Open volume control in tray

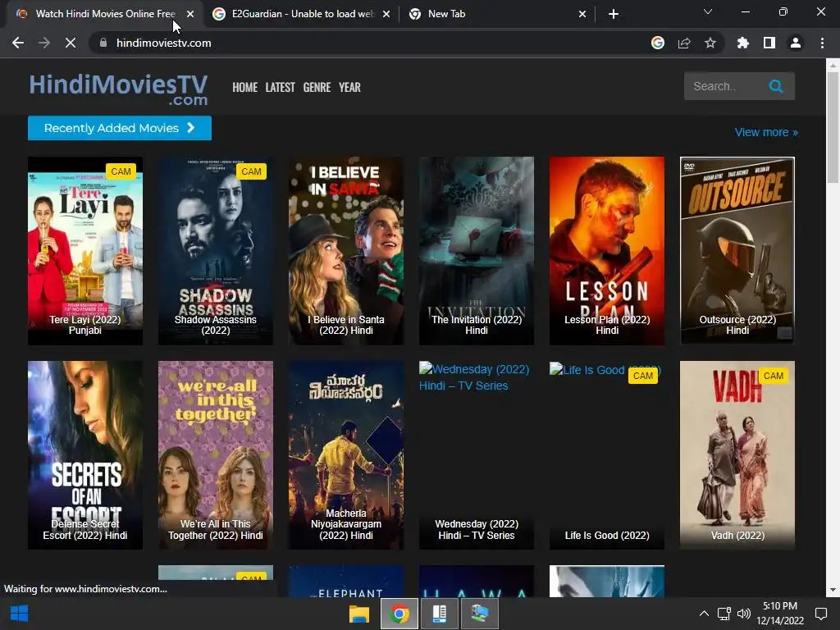[744, 614]
